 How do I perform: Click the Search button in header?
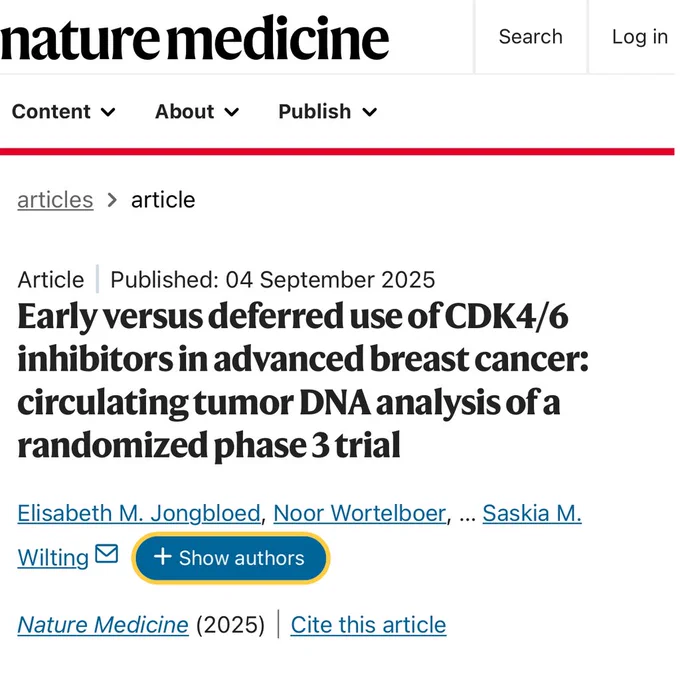point(531,37)
